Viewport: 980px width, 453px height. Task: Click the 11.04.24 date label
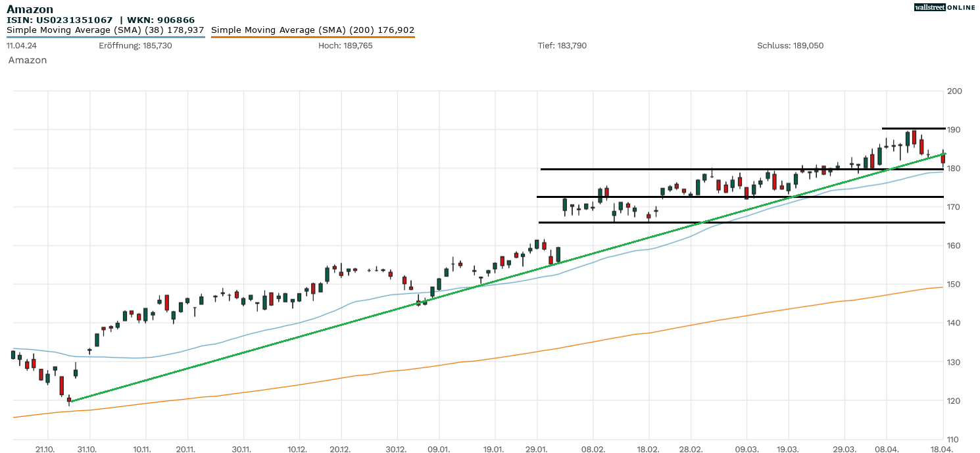click(21, 46)
